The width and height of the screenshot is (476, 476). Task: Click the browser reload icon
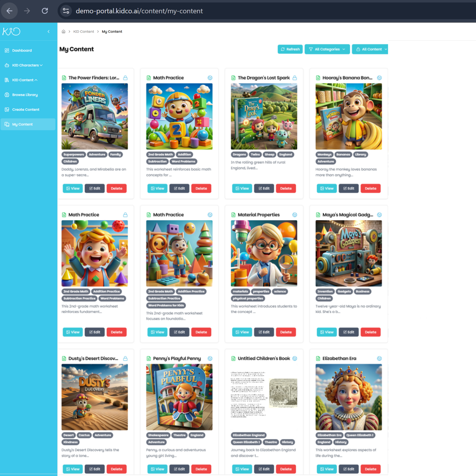coord(45,11)
